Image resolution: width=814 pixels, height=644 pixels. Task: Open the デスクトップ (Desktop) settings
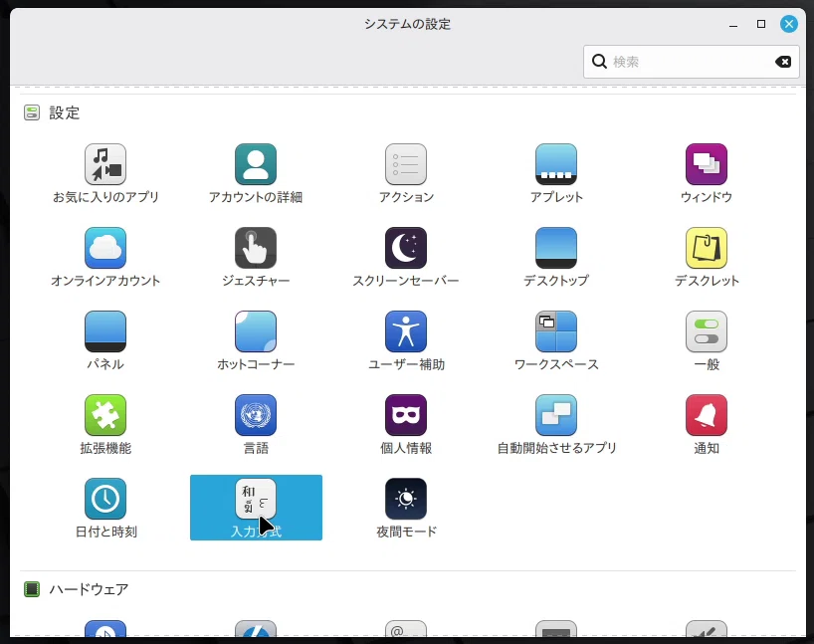click(556, 258)
